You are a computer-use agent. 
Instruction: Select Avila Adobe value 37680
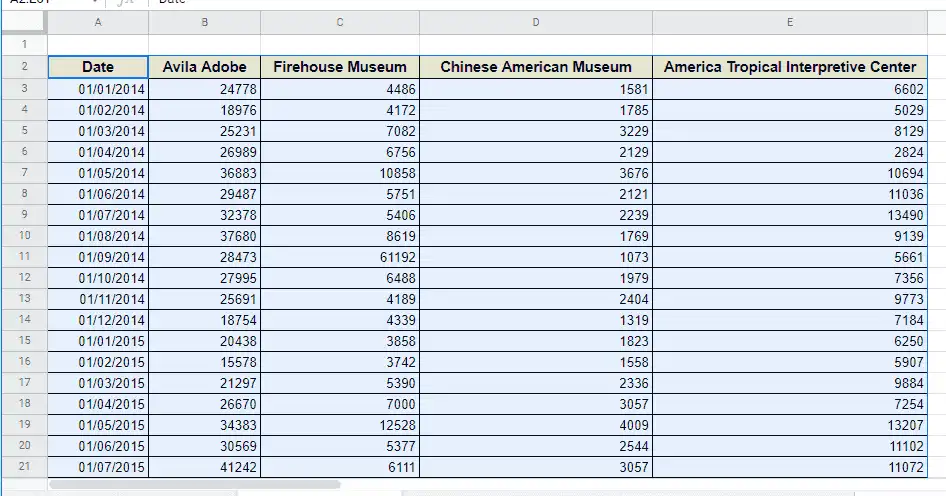(x=205, y=236)
